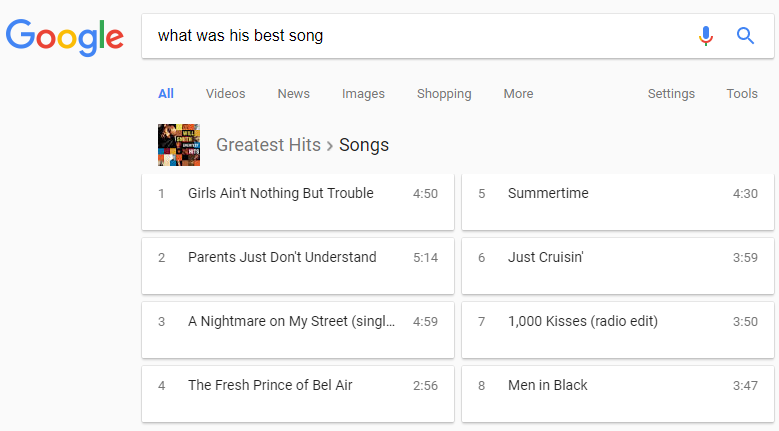Screen dimensions: 779x431
Task: Switch to the Images tab
Action: pyautogui.click(x=363, y=94)
